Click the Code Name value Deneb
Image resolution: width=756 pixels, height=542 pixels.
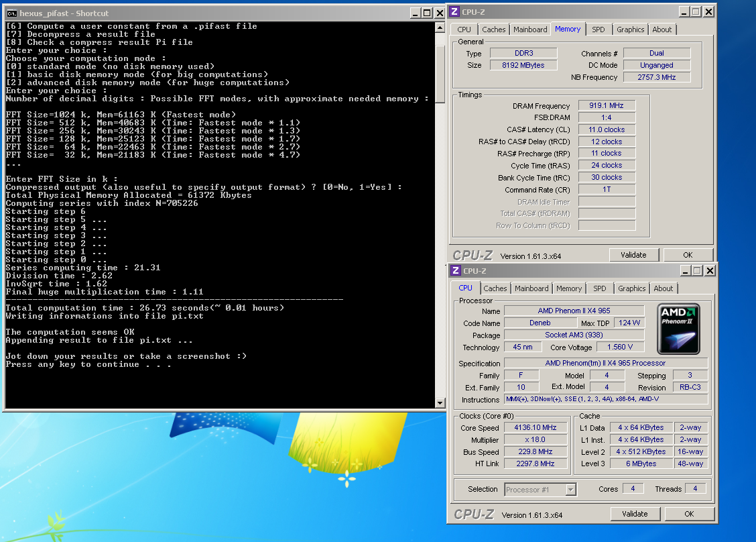point(540,323)
